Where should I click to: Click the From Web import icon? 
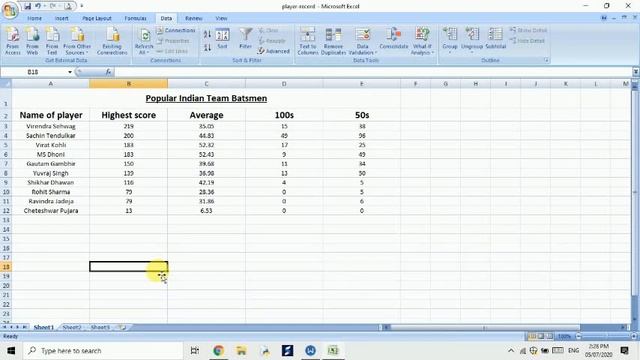click(x=32, y=41)
